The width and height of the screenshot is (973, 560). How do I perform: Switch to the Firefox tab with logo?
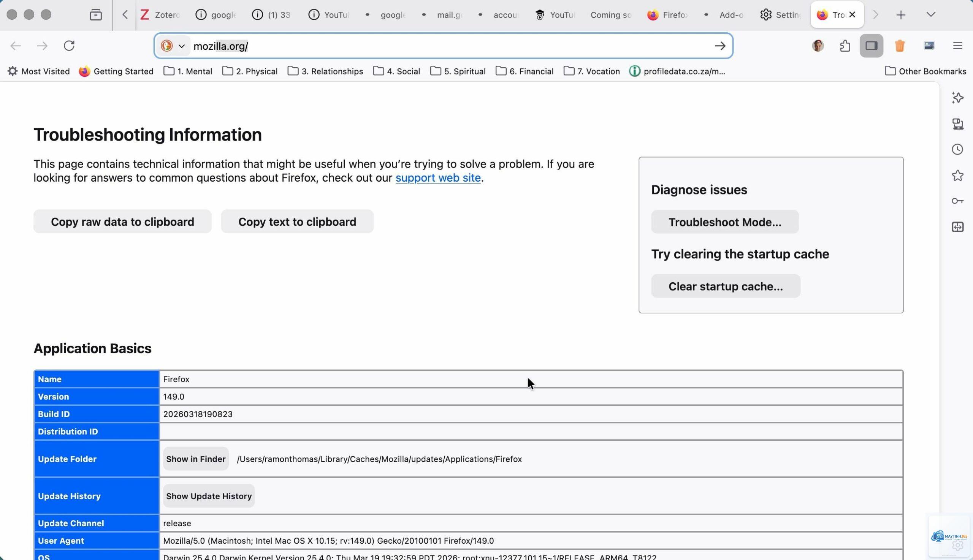point(667,14)
